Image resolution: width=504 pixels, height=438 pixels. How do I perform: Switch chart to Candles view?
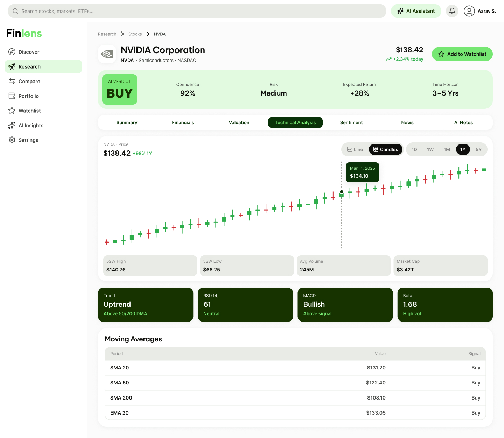386,149
